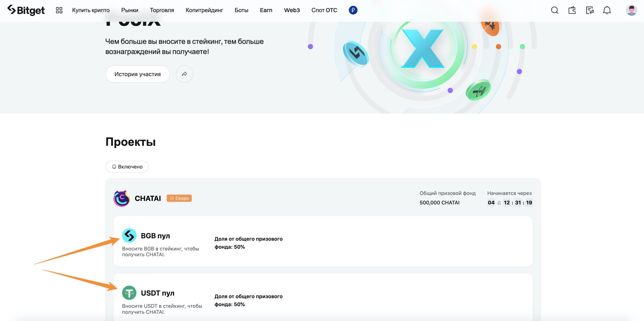Open the Боты menu
This screenshot has width=644, height=321.
[x=241, y=10]
